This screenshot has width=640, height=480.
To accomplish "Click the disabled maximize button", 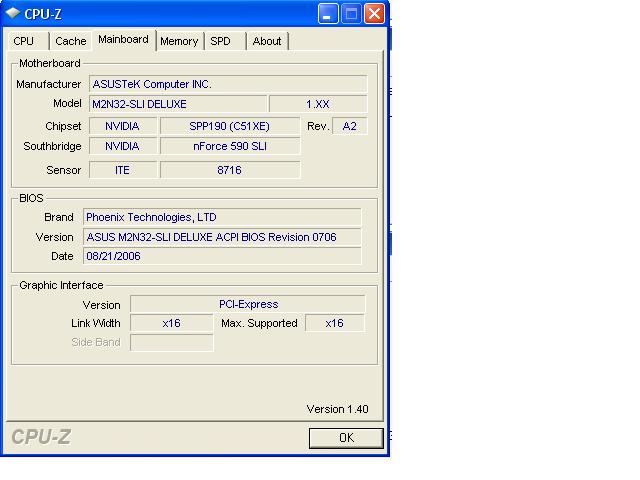I will click(351, 14).
